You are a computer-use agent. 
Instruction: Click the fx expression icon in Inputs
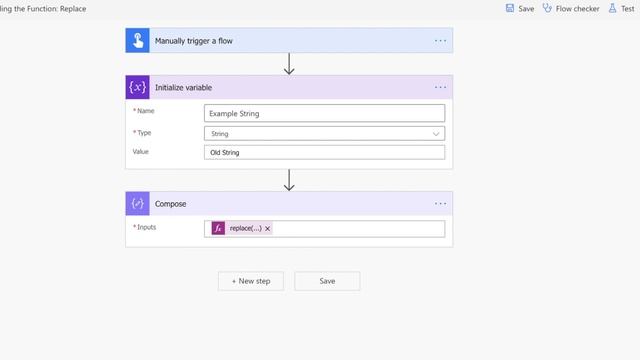[218, 228]
